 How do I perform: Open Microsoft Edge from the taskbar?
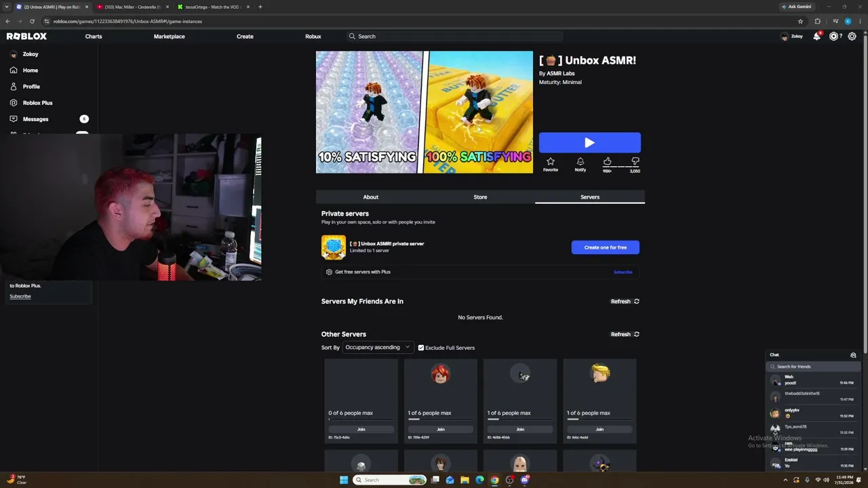[x=479, y=480]
